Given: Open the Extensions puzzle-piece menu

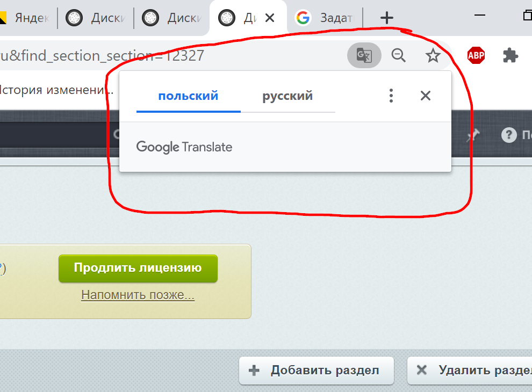Looking at the screenshot, I should (510, 55).
